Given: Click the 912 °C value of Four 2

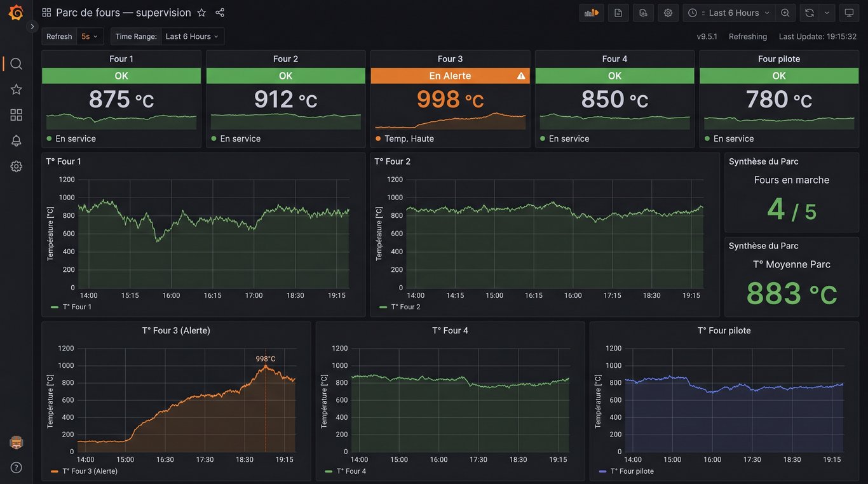Looking at the screenshot, I should click(x=286, y=100).
